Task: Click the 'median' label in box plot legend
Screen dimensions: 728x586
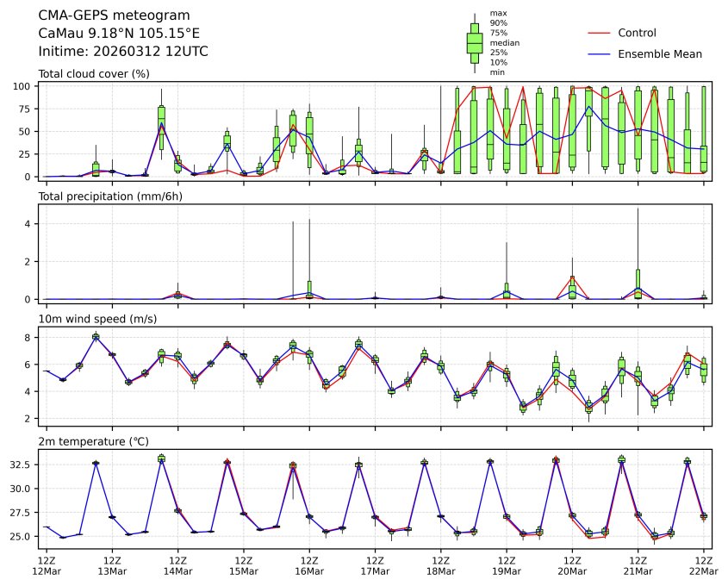Action: [504, 42]
